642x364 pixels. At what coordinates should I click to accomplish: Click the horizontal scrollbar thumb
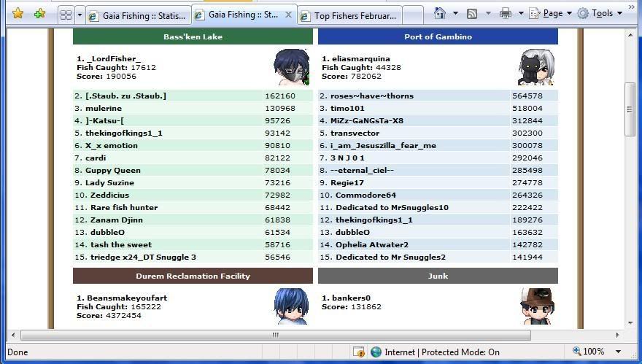[x=276, y=335]
